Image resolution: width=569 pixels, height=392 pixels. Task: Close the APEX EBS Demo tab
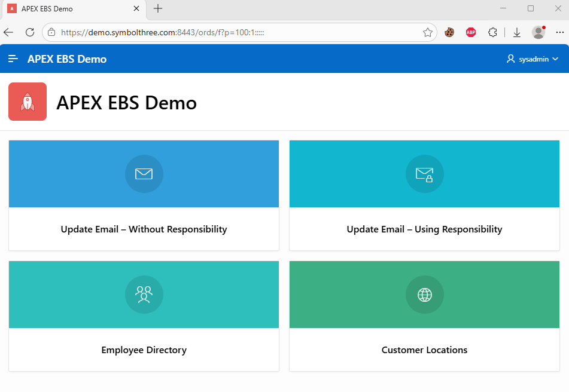point(136,8)
